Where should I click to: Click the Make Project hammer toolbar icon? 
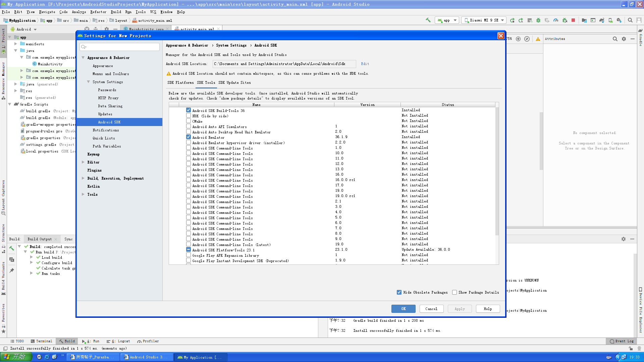[428, 20]
